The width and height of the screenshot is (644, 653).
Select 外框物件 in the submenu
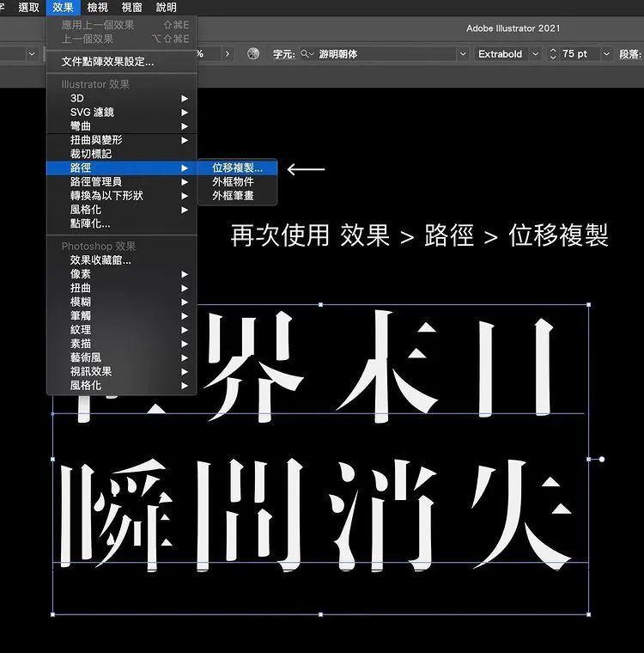pos(233,182)
